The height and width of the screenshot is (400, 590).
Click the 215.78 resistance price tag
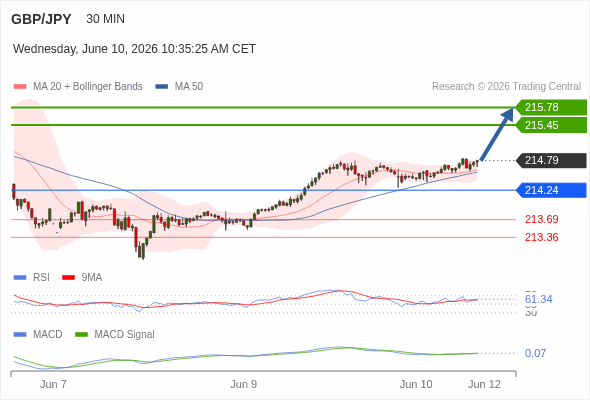point(551,107)
